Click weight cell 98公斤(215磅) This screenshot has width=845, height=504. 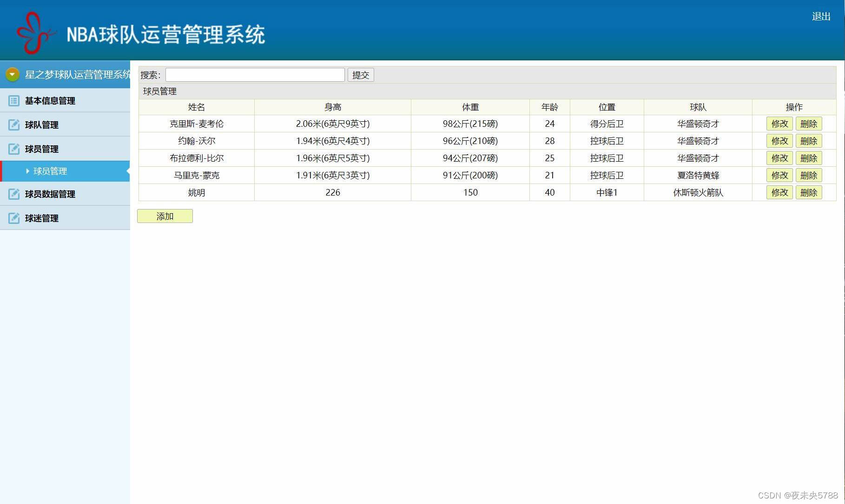470,124
